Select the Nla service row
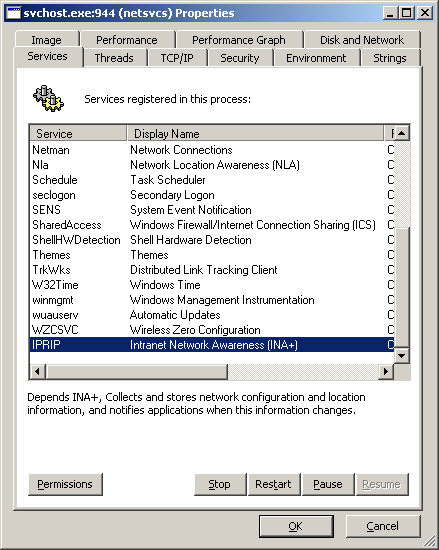 click(212, 165)
